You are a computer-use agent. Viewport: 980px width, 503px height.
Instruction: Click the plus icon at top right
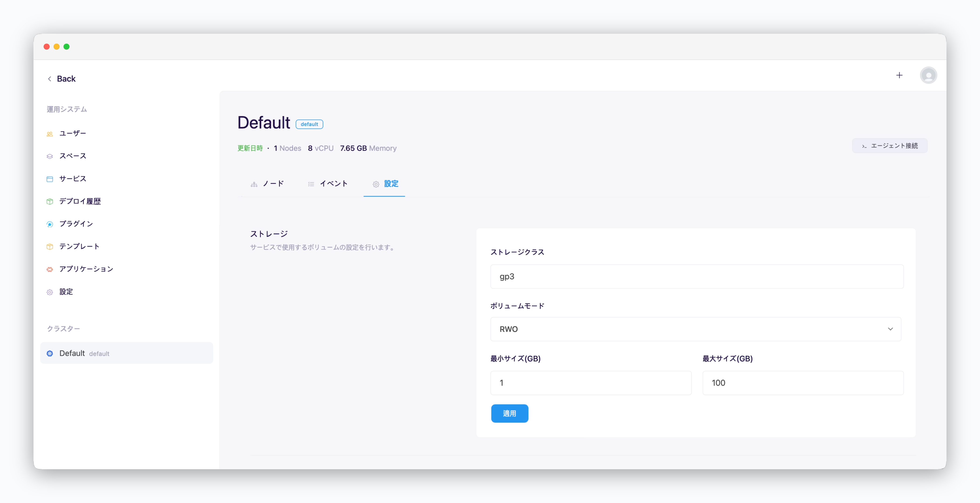pyautogui.click(x=899, y=75)
